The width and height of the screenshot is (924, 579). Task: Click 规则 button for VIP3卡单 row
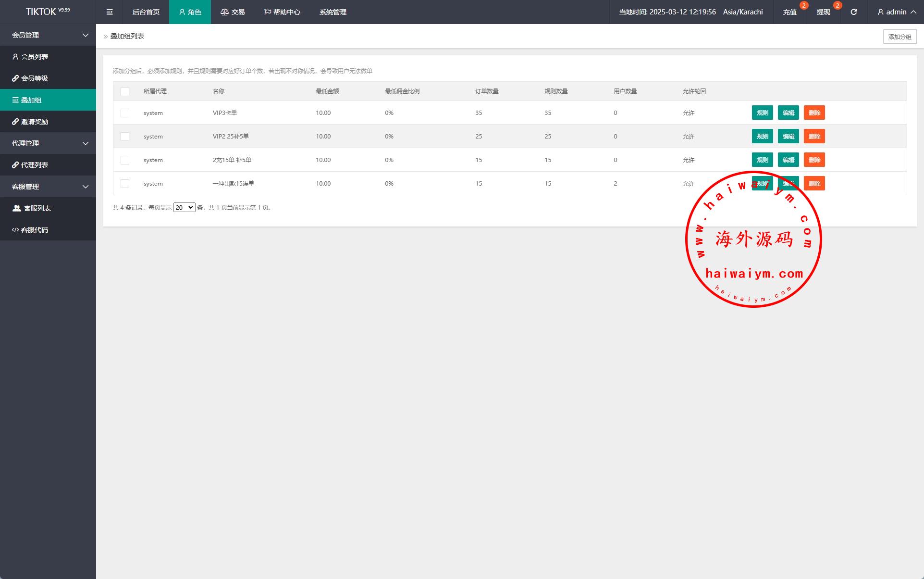[x=762, y=113]
